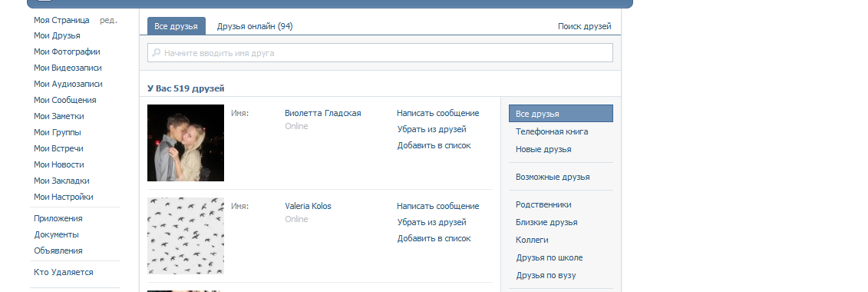Screen dimensions: 868x292
Task: Open Мои Встречи
Action: 58,148
